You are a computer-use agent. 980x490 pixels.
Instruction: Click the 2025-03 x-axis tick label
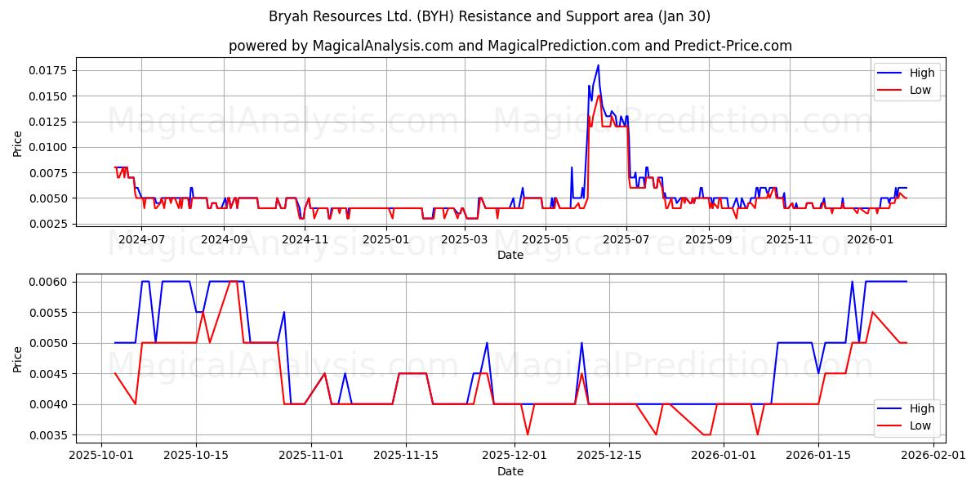point(465,239)
